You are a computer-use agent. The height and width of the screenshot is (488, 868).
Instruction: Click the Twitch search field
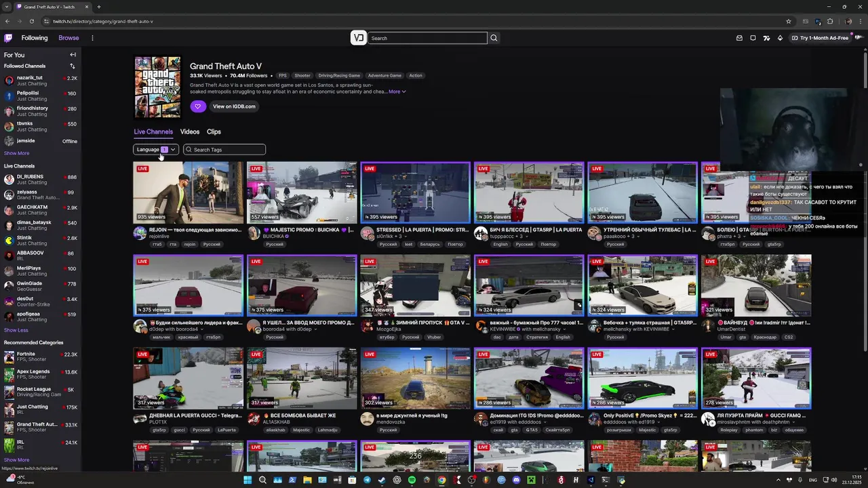427,38
